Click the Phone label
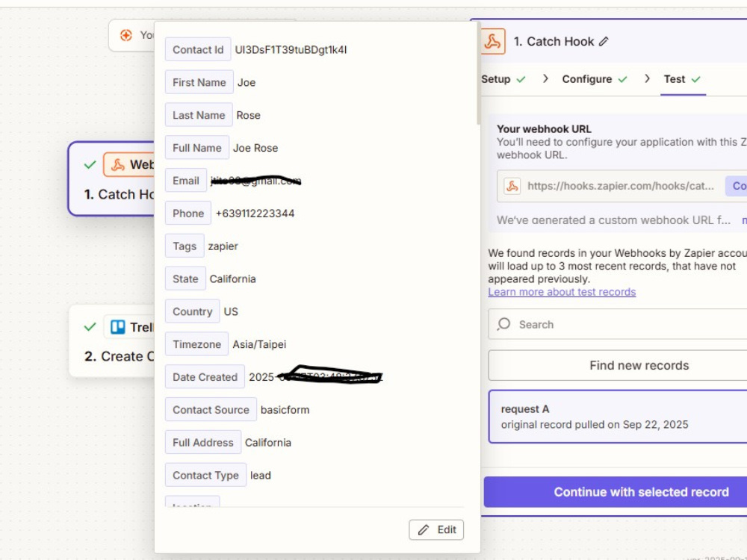This screenshot has height=560, width=747. point(188,214)
